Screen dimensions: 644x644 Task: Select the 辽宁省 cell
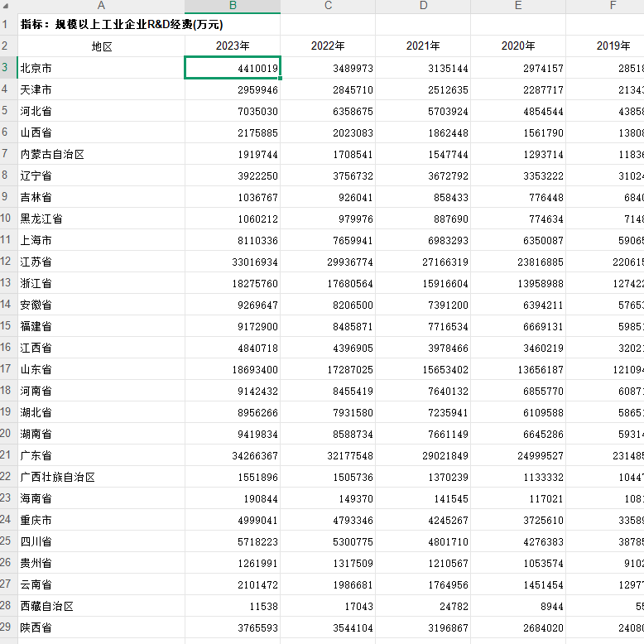pos(102,175)
